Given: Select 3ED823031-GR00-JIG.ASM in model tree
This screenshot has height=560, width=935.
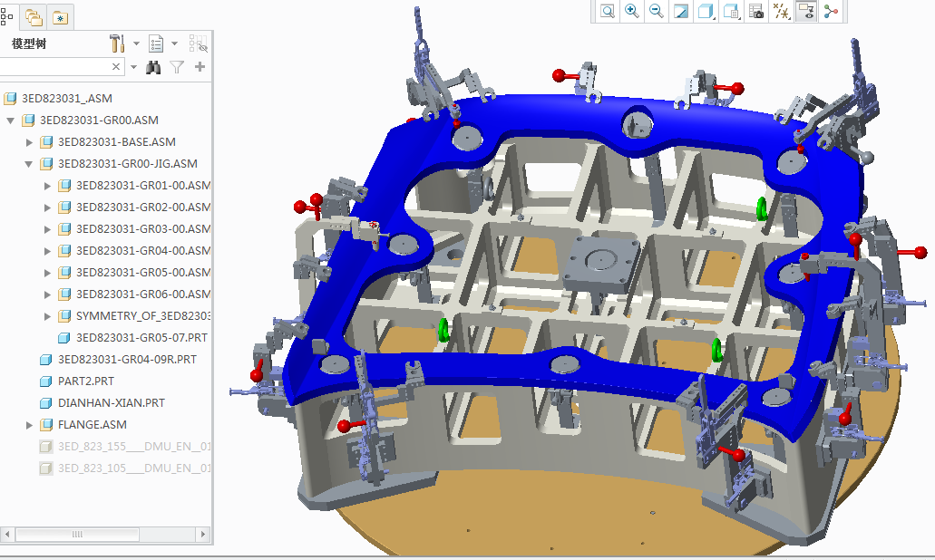Looking at the screenshot, I should (x=128, y=164).
